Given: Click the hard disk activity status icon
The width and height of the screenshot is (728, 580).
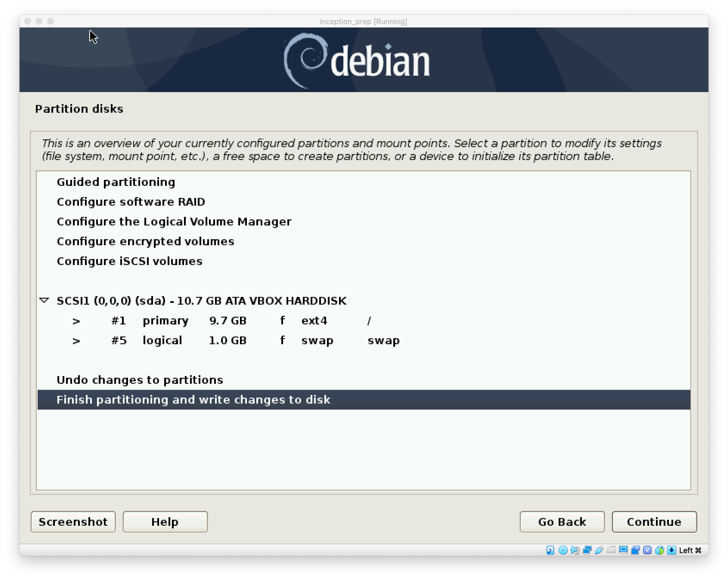Looking at the screenshot, I should tap(550, 550).
